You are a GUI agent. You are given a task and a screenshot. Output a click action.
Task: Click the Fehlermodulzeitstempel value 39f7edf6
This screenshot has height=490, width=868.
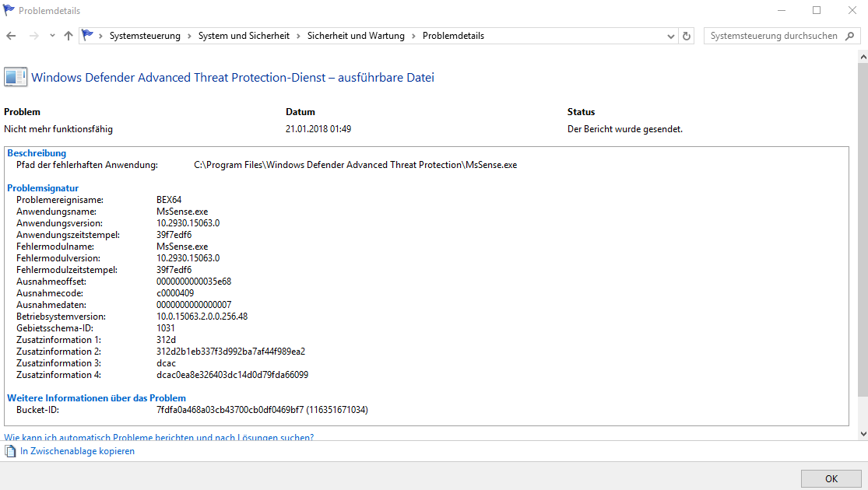point(174,270)
